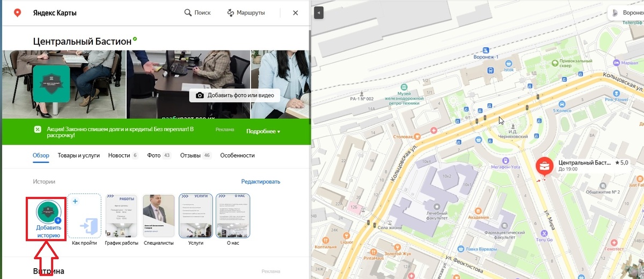
Task: Switch to the Особенности tab
Action: pyautogui.click(x=237, y=155)
